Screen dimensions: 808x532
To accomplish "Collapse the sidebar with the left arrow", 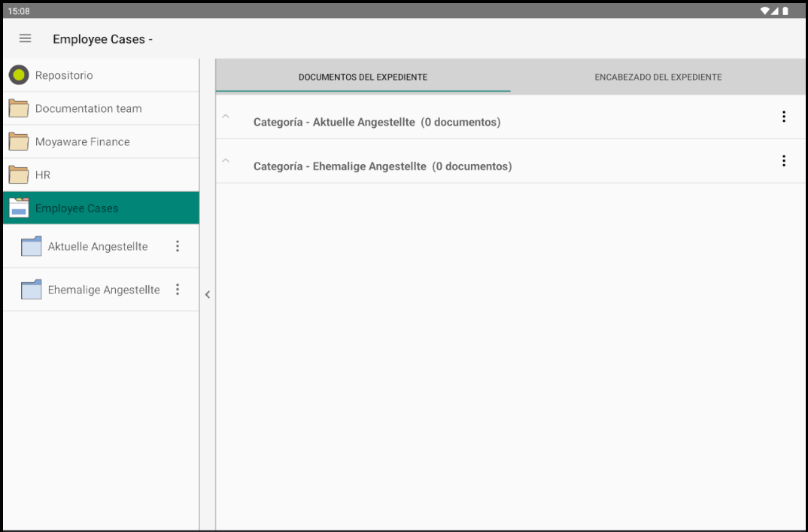I will [x=208, y=295].
